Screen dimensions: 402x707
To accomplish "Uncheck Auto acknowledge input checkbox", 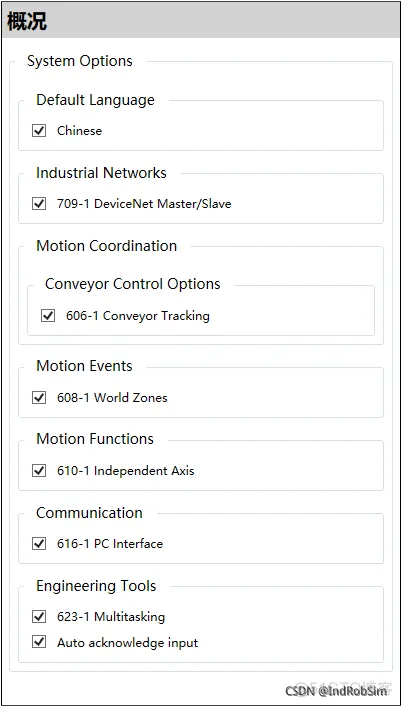I will point(39,642).
